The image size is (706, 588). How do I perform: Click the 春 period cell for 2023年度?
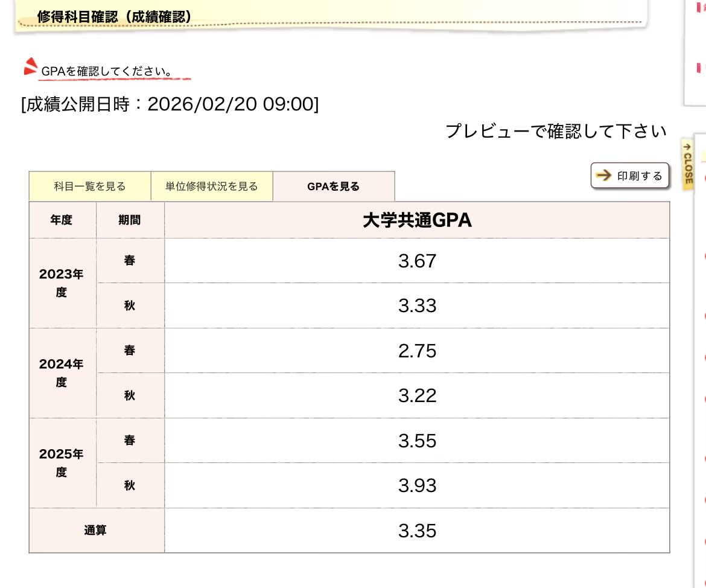130,260
